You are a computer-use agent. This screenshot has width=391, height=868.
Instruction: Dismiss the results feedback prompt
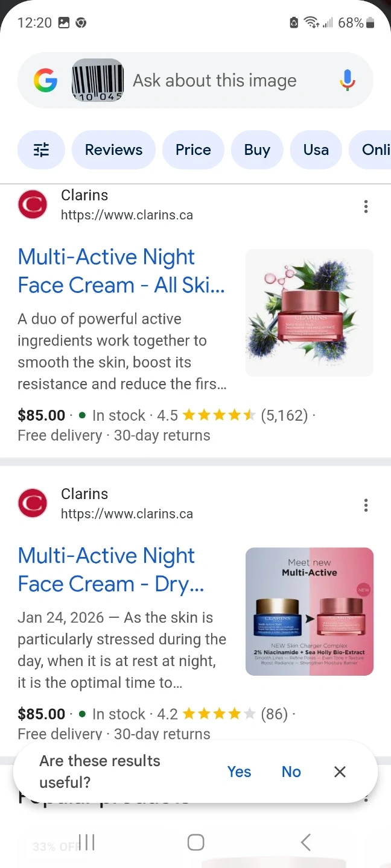tap(340, 772)
